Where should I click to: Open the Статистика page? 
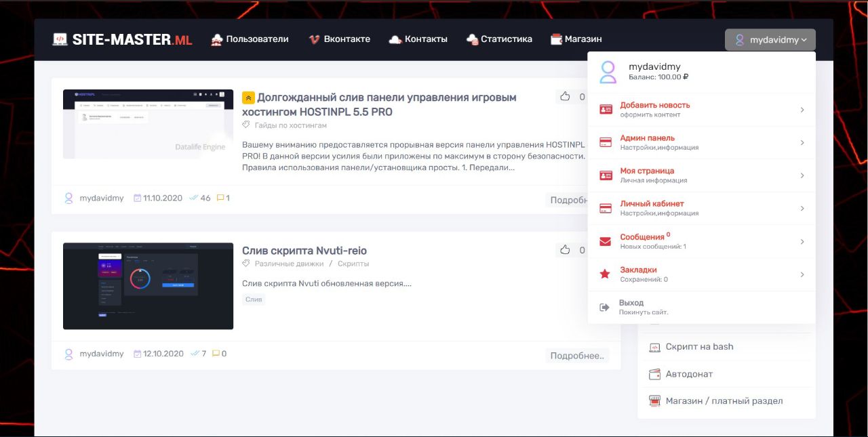point(499,39)
